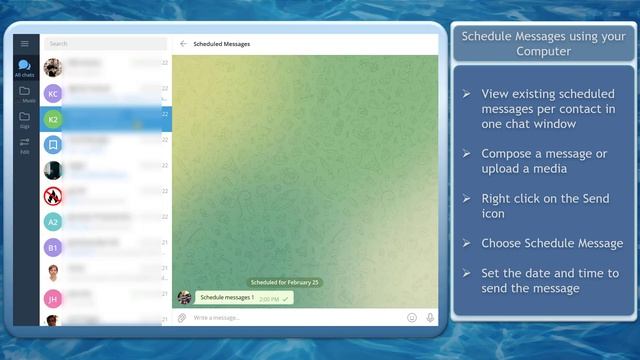640x360 pixels.
Task: Open the chat with B1 avatar
Action: 106,247
